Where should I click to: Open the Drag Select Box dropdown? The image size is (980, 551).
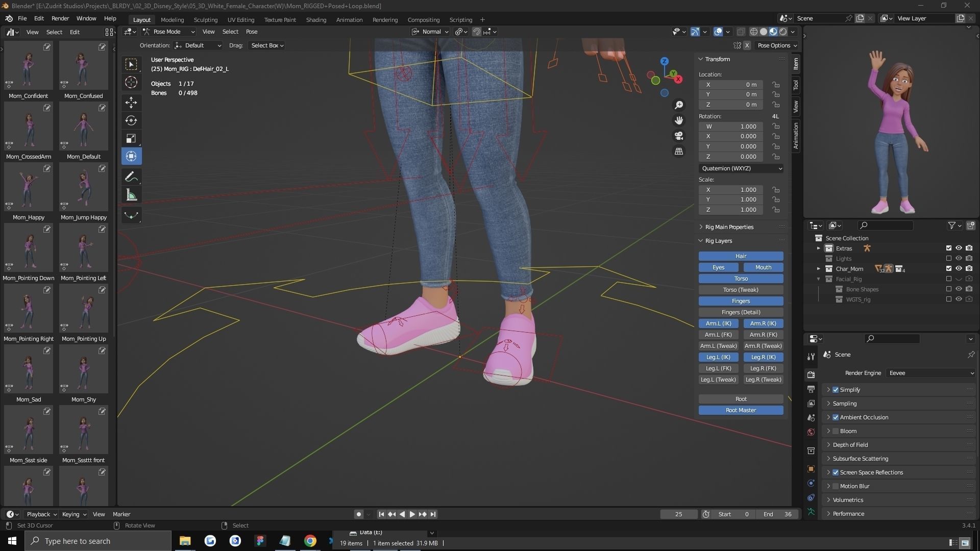[x=267, y=45]
